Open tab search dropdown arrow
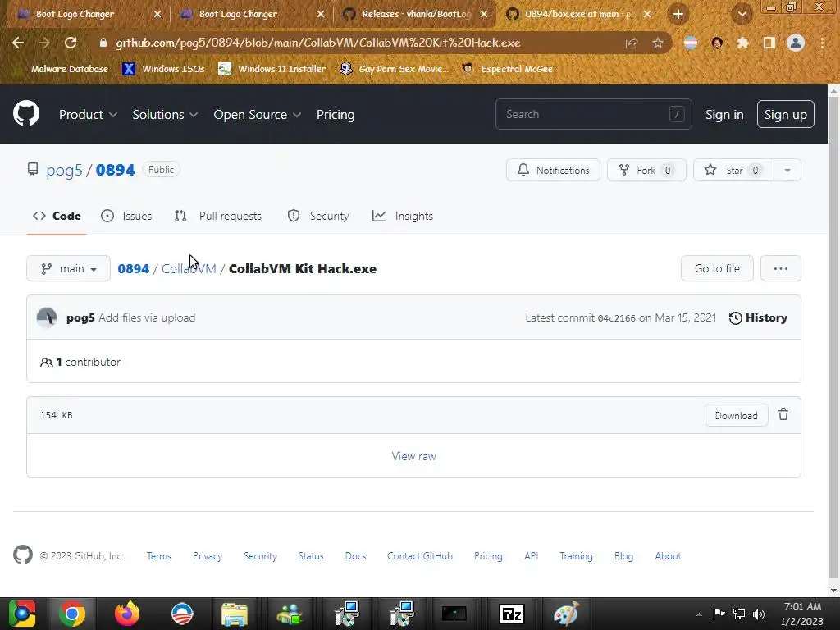This screenshot has width=840, height=630. click(742, 14)
